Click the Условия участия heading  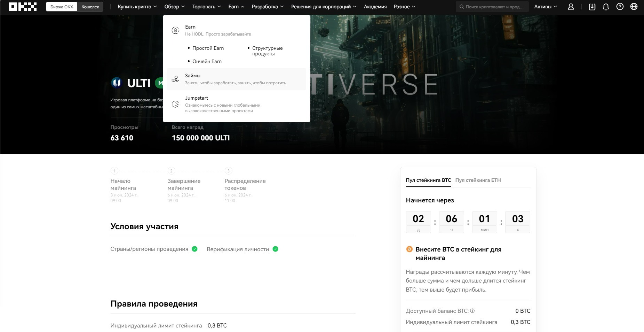[144, 226]
